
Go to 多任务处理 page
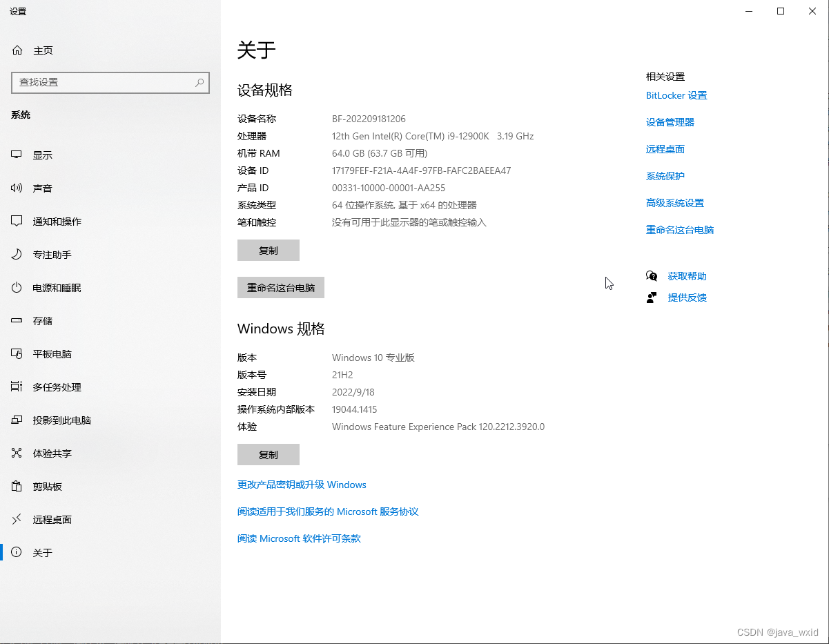(110, 387)
